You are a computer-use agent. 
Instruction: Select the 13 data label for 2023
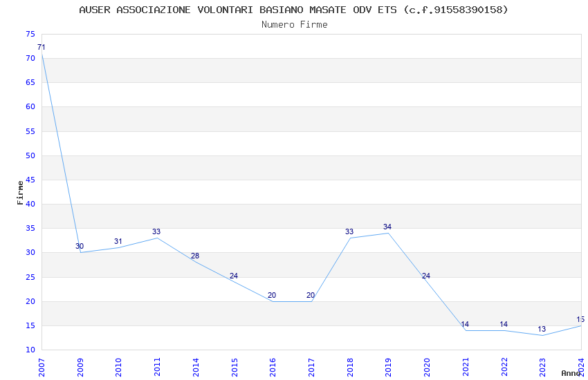[x=542, y=330]
